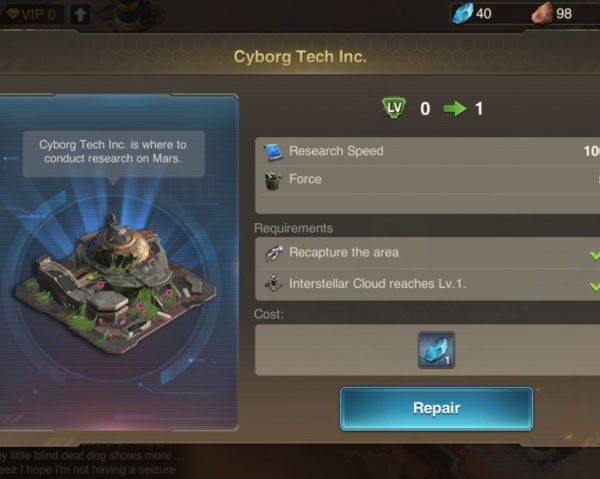Tap the red ore resource counter 98

click(x=553, y=13)
